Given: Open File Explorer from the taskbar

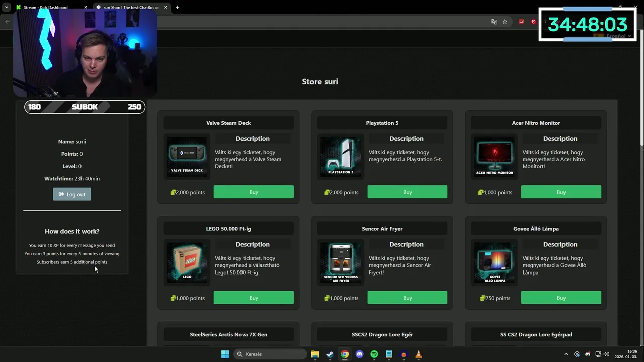Looking at the screenshot, I should [x=315, y=354].
